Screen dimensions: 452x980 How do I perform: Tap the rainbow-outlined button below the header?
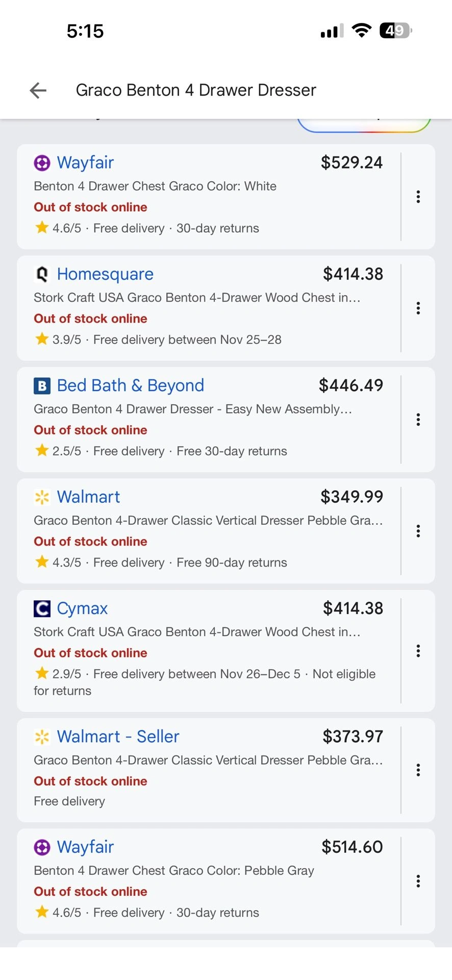tap(364, 125)
